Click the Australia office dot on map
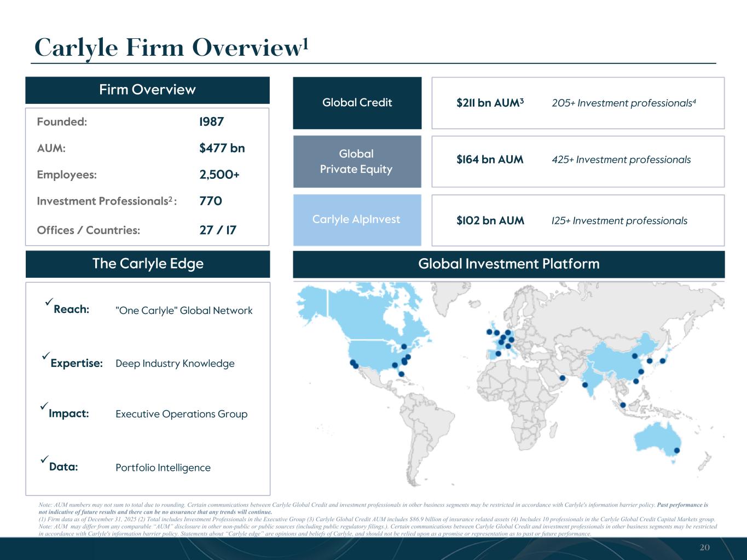The height and width of the screenshot is (560, 747). (676, 450)
